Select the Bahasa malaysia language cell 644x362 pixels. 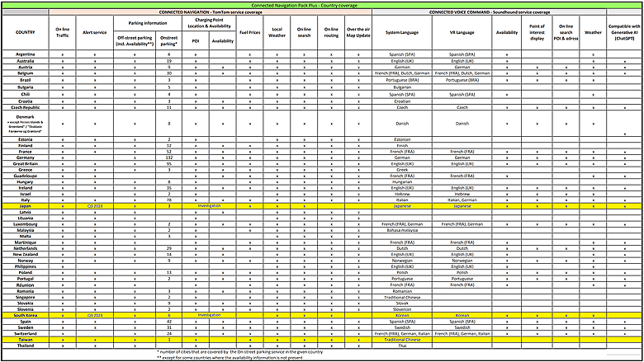pyautogui.click(x=402, y=230)
